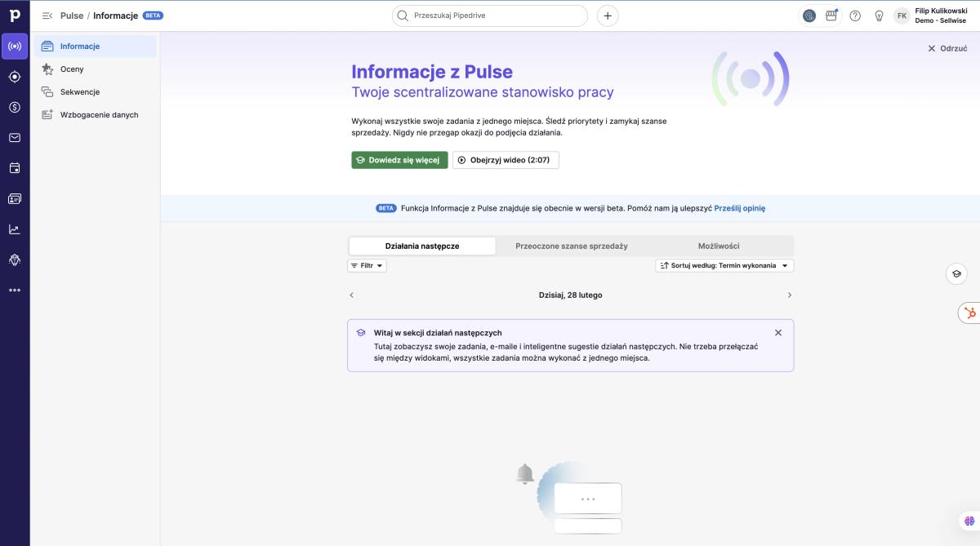980x546 pixels.
Task: Click Obejrzyj wideo (2:07) button
Action: 506,160
